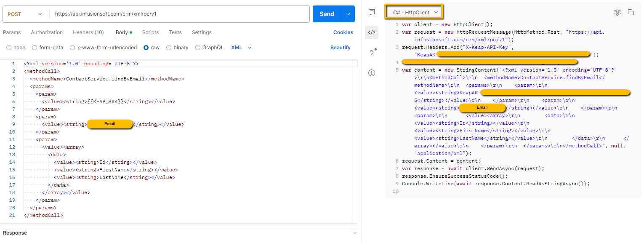Expand the C# - HttpClient language dropdown
644x243 pixels.
pos(415,13)
